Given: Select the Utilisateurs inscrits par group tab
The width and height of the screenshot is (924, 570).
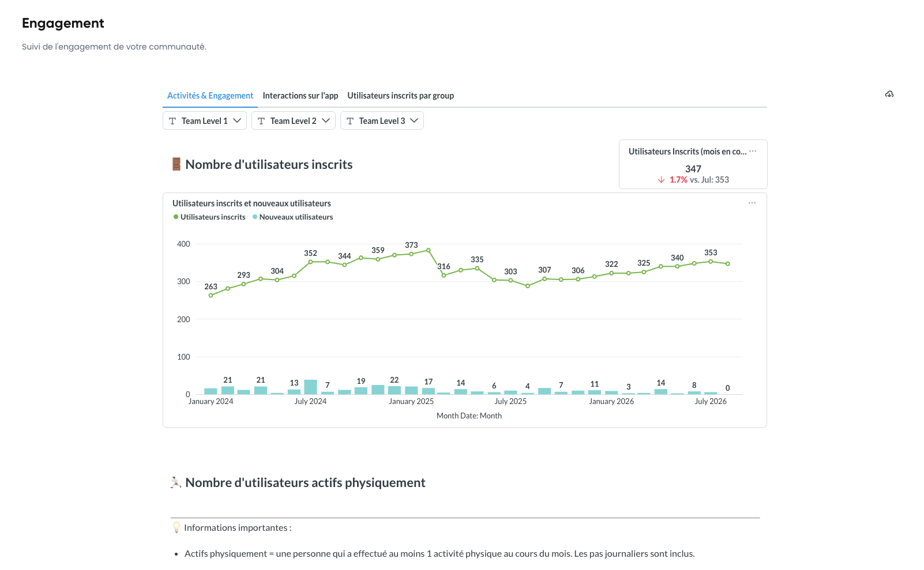Looking at the screenshot, I should click(x=401, y=96).
